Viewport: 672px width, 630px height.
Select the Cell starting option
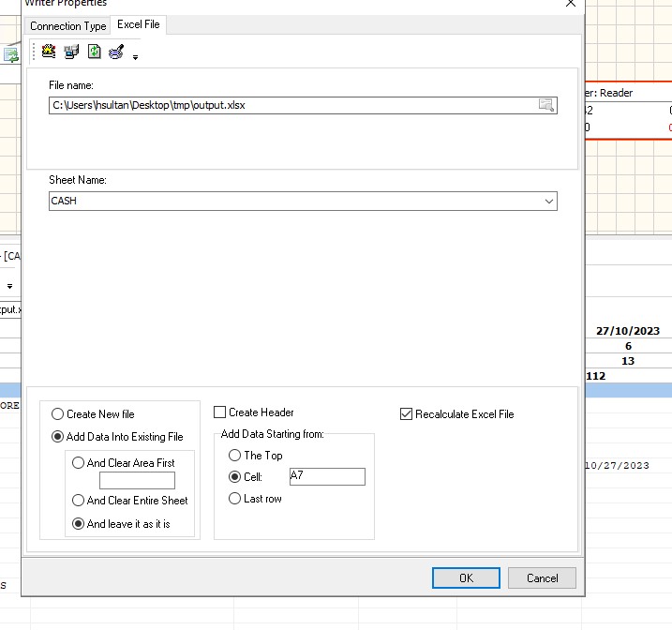(x=246, y=476)
